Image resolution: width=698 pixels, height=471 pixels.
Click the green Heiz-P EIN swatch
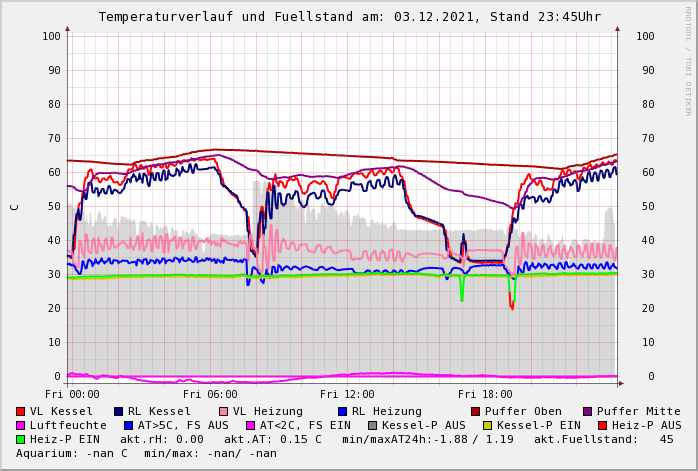(x=21, y=439)
